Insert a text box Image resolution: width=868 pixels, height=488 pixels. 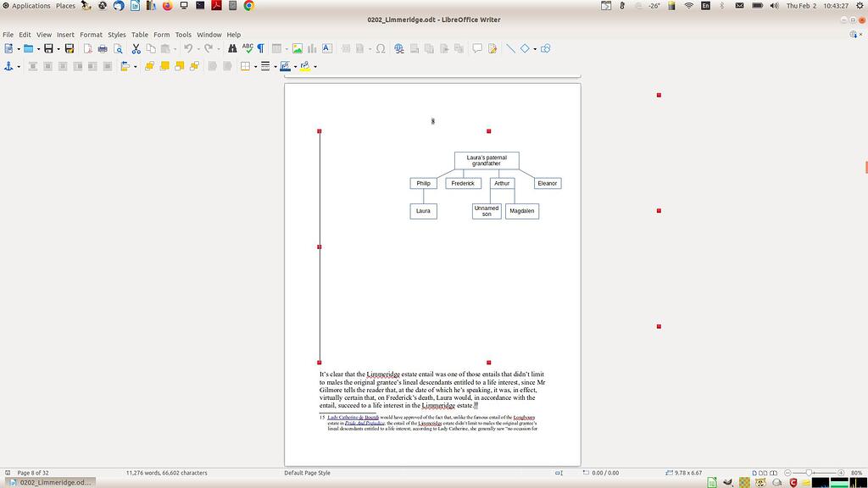(326, 48)
